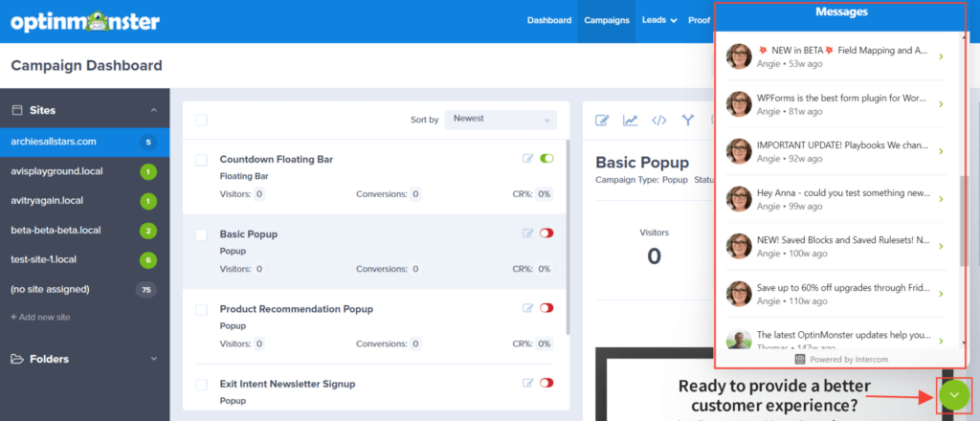Click the edit campaign pencil icon in preview toolbar
Image resolution: width=980 pixels, height=421 pixels.
coord(603,121)
